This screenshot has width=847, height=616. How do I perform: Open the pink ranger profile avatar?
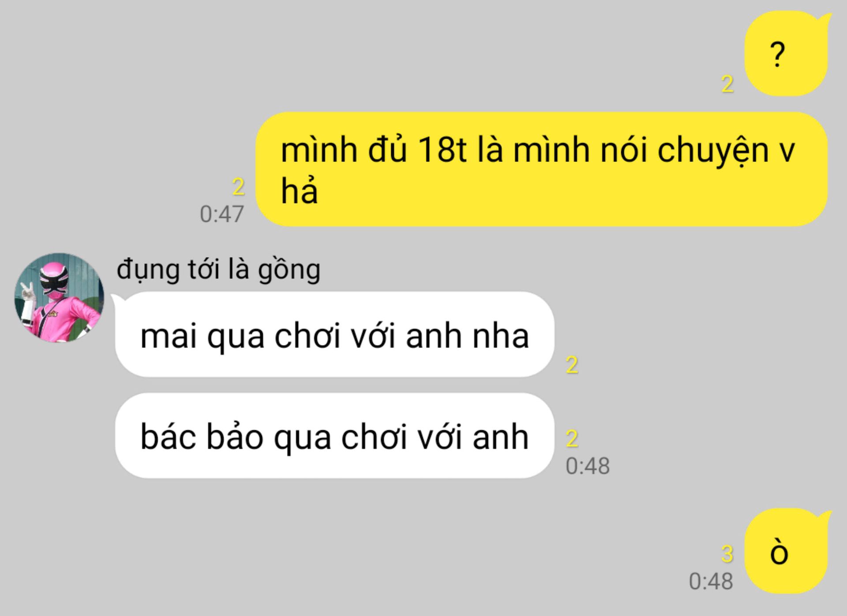point(60,297)
